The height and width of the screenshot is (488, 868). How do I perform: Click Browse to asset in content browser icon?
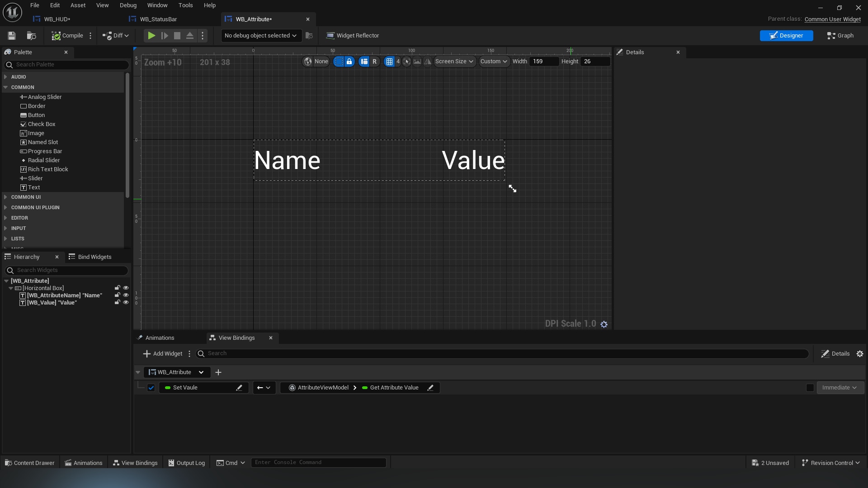(31, 36)
